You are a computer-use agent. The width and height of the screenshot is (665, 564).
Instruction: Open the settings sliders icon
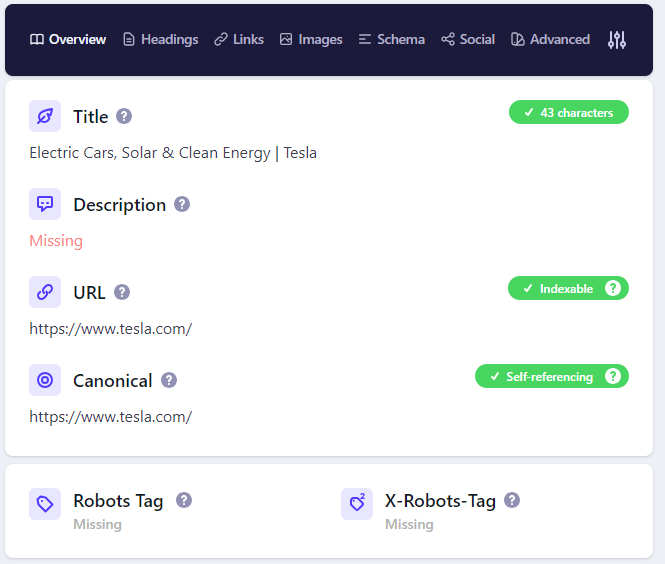tap(617, 40)
